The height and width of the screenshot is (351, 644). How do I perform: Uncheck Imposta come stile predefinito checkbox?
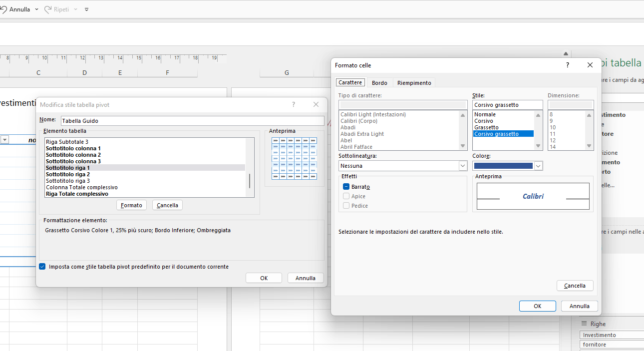(42, 267)
